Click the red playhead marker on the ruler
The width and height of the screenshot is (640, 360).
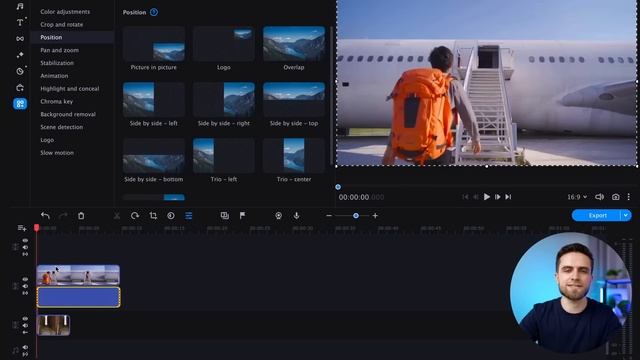point(37,227)
